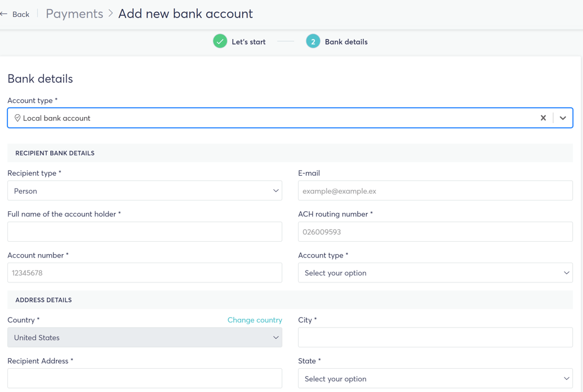Click the Back button
The height and width of the screenshot is (392, 583).
point(15,14)
